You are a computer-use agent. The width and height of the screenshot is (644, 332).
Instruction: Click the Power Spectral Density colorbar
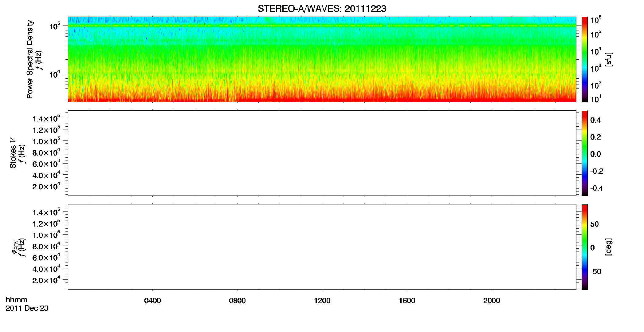pos(584,59)
